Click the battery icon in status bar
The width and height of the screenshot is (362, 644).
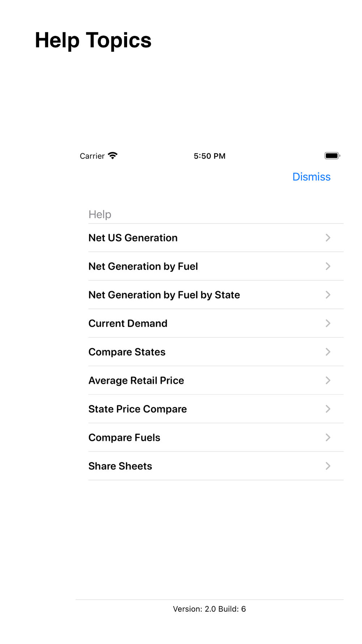[332, 156]
